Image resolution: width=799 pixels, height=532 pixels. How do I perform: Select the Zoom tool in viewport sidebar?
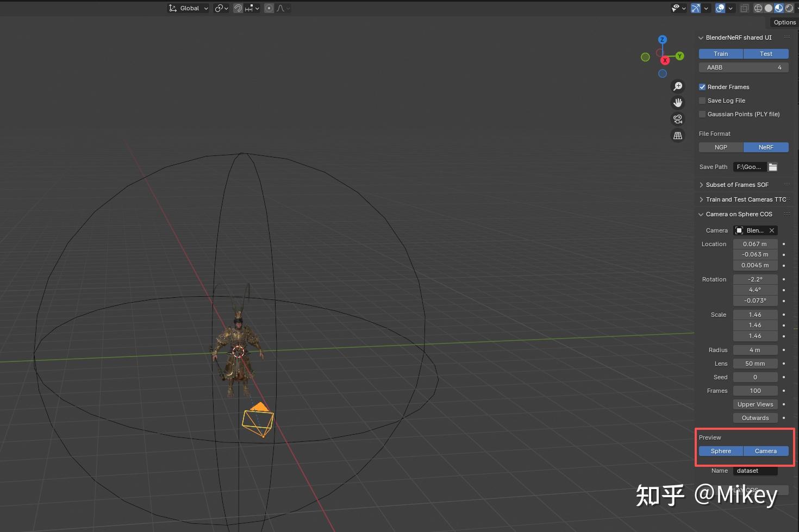click(x=678, y=86)
